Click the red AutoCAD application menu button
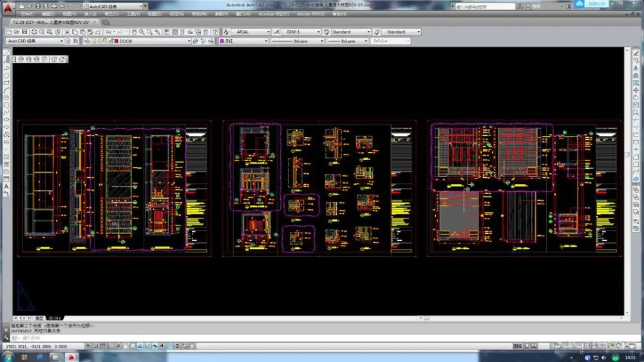 (x=6, y=8)
